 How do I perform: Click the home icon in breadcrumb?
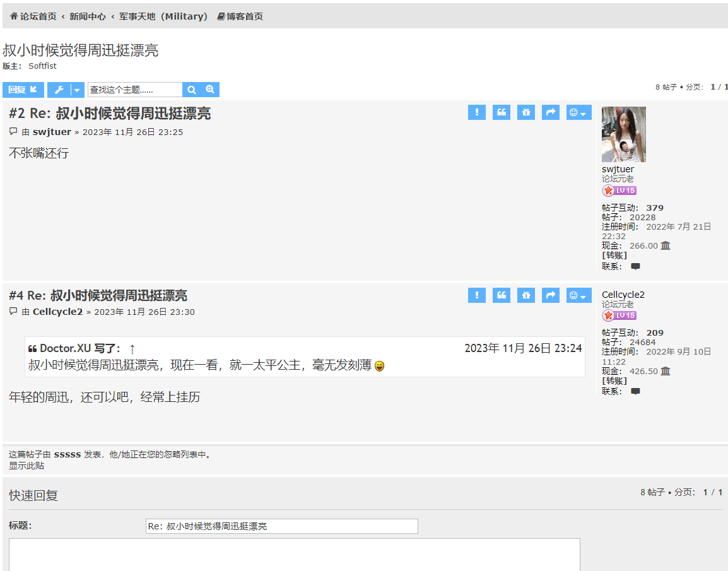click(x=14, y=16)
